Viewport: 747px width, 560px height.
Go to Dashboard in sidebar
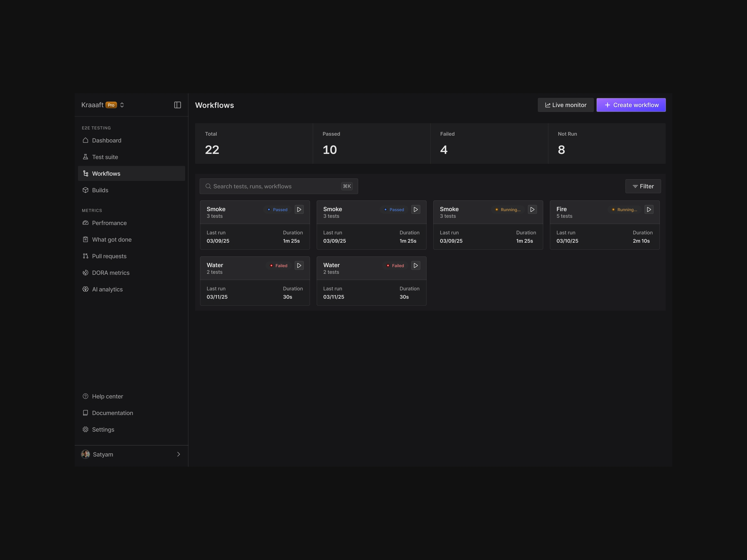tap(106, 140)
